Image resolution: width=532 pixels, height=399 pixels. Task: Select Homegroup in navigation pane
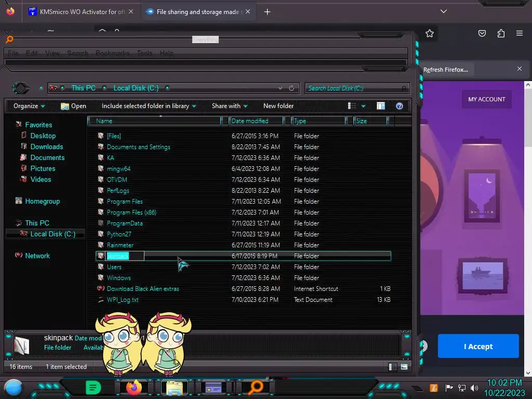[43, 201]
